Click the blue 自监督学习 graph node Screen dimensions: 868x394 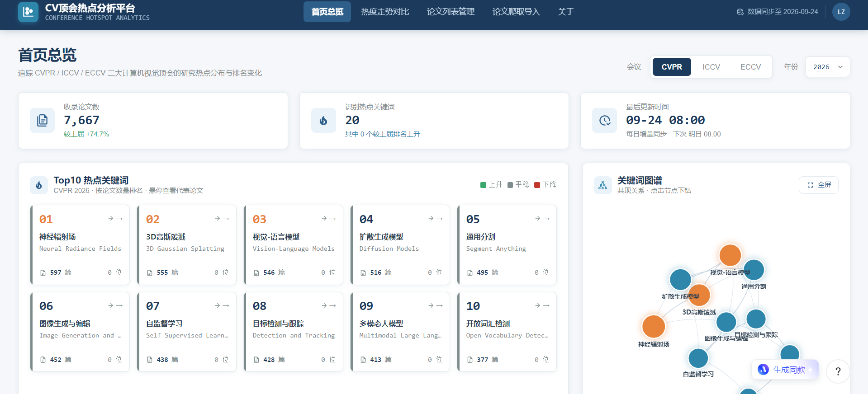[x=698, y=358]
